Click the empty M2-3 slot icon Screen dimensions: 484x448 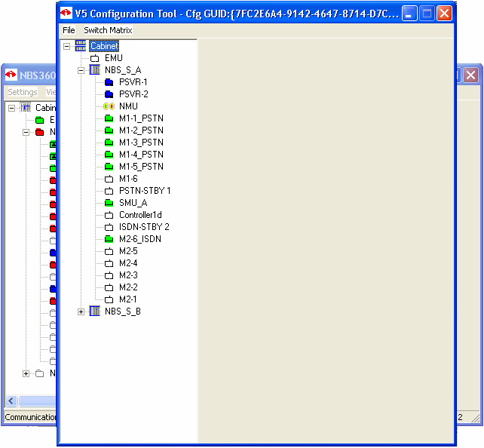point(109,275)
